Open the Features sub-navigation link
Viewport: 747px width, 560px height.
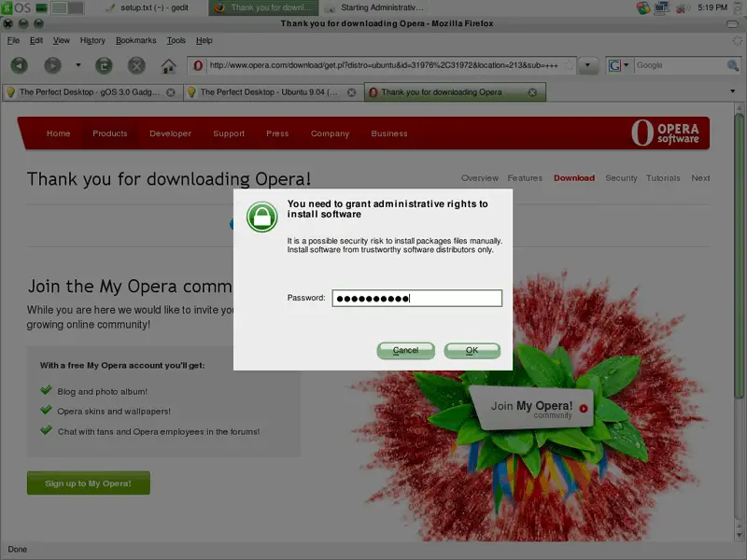click(x=525, y=178)
